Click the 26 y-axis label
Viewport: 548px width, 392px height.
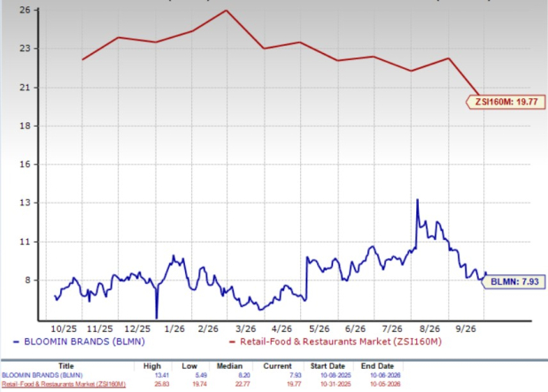click(25, 10)
